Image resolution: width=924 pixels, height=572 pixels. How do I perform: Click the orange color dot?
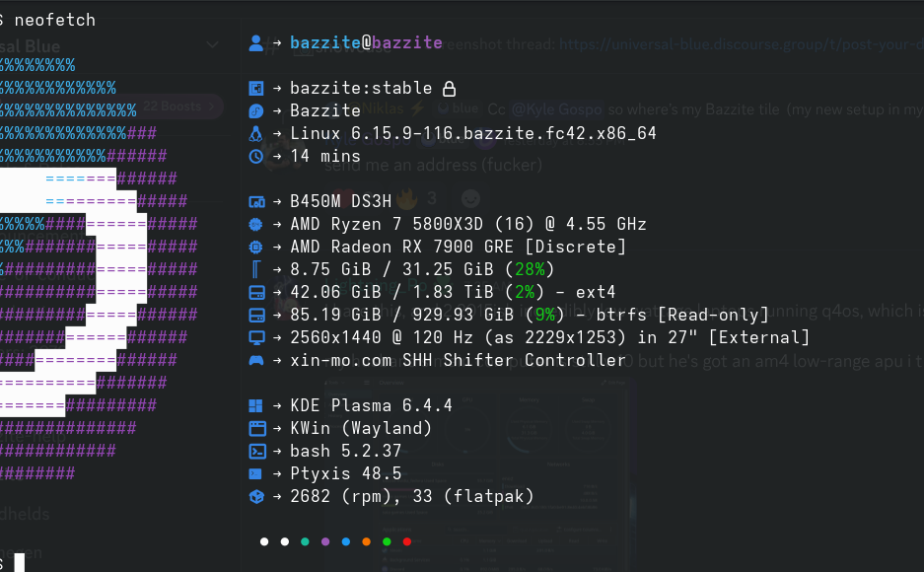[366, 542]
